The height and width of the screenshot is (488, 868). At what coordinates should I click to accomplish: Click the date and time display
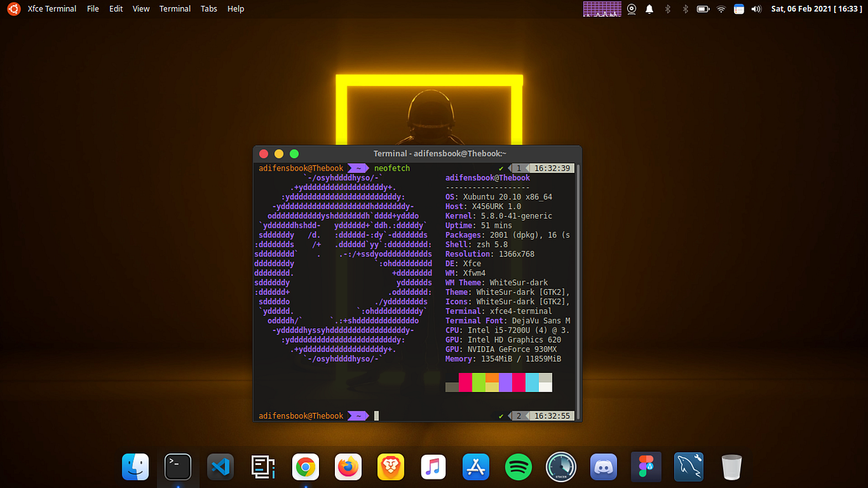point(816,9)
